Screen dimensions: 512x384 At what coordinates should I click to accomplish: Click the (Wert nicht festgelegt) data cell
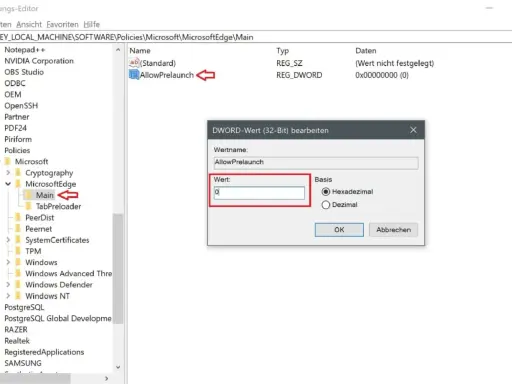[x=395, y=63]
